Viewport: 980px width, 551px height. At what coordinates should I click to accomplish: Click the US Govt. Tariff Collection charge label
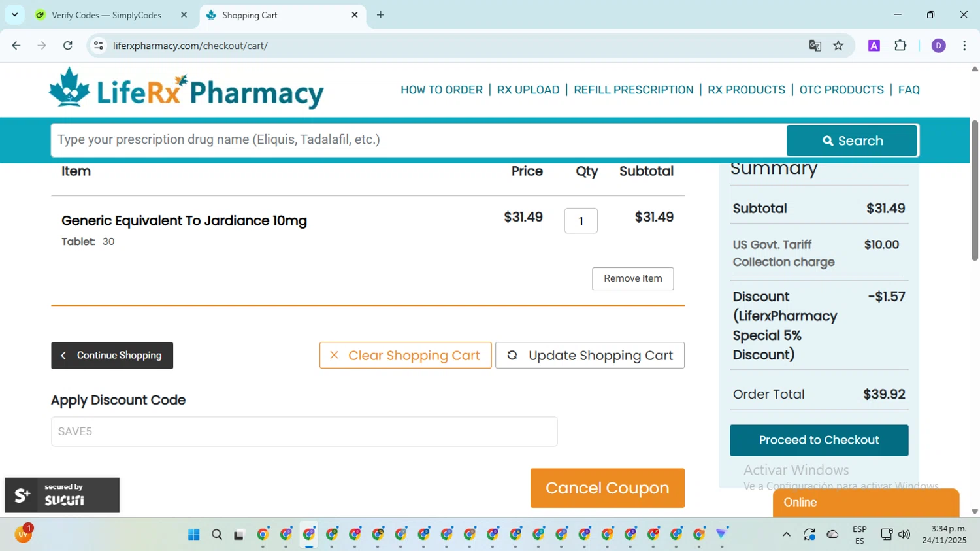pos(784,253)
